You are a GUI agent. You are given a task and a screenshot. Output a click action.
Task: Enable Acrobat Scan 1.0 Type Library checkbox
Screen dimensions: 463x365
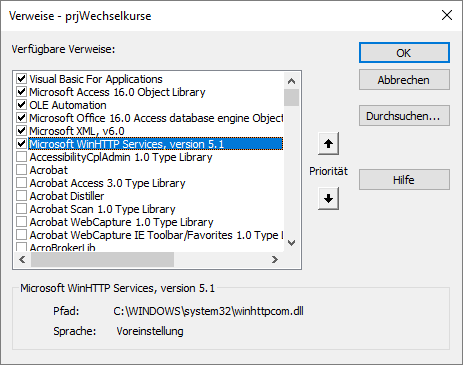click(x=21, y=209)
